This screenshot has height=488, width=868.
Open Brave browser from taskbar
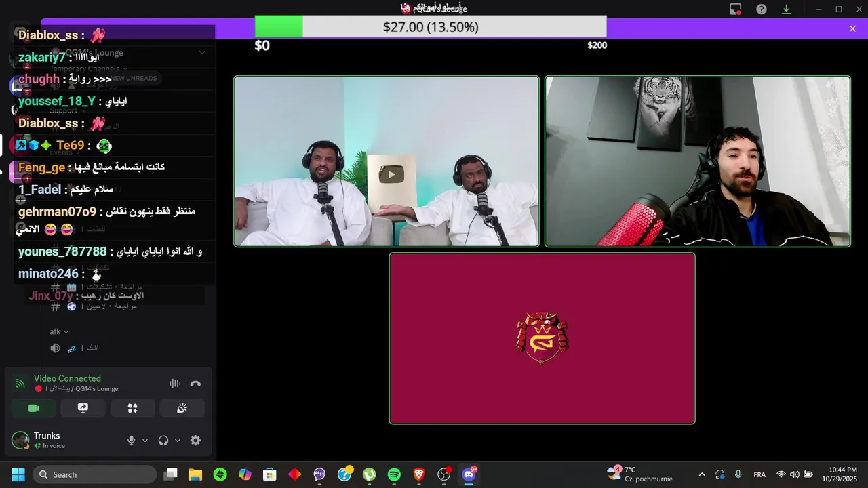coord(419,474)
